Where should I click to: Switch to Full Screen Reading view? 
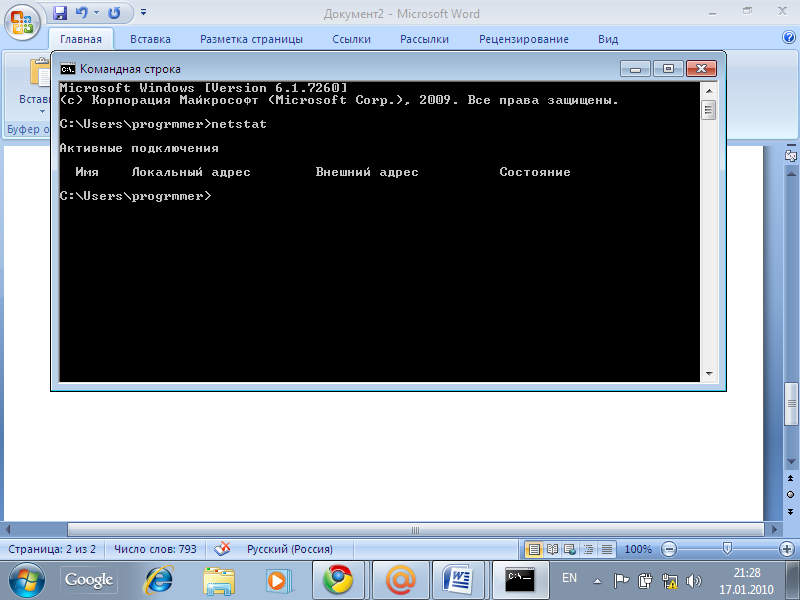[552, 549]
